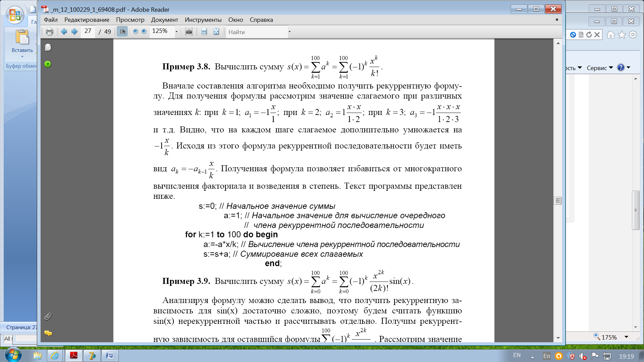Zoom out with the minus button
The image size is (644, 362).
(136, 31)
